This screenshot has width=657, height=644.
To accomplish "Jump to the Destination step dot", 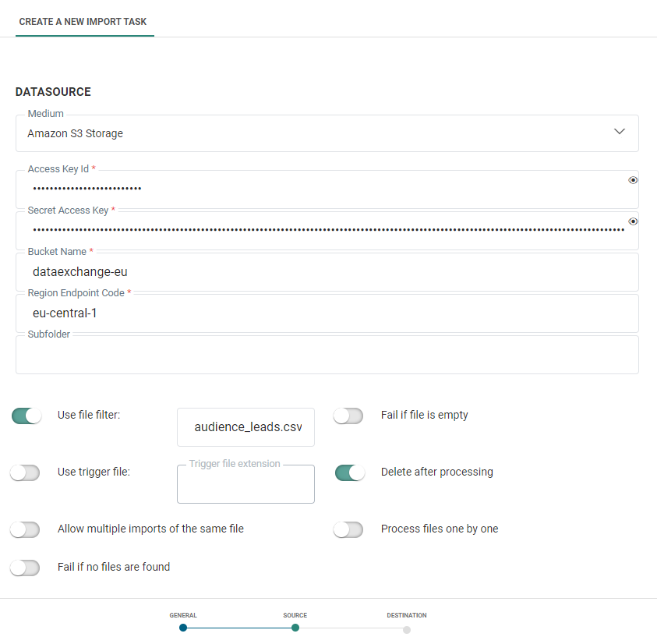I will click(x=407, y=629).
